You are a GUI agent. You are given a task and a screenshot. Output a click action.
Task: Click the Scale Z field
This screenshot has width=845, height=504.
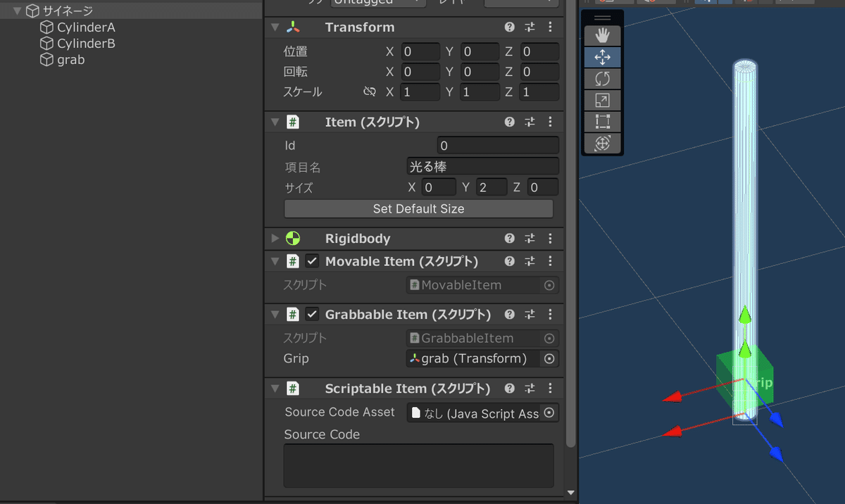(x=540, y=92)
